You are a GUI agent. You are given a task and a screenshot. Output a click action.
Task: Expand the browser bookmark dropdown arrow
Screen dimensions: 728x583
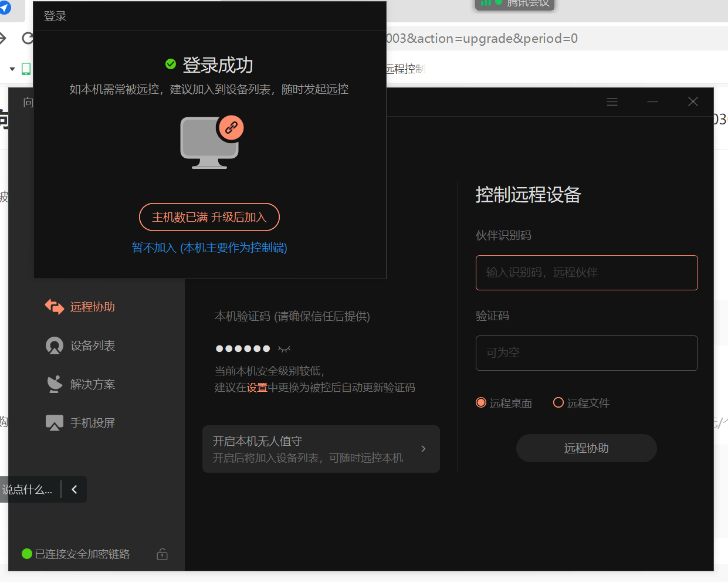pyautogui.click(x=12, y=69)
